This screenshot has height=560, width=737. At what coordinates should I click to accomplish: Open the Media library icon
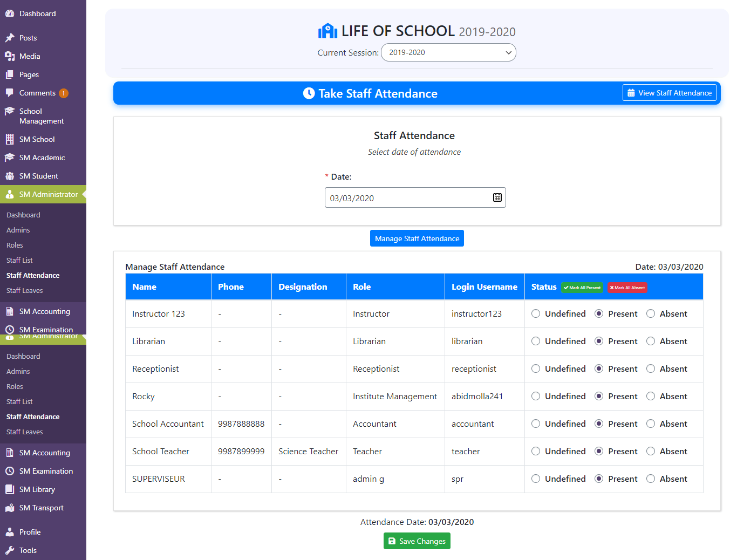click(10, 56)
